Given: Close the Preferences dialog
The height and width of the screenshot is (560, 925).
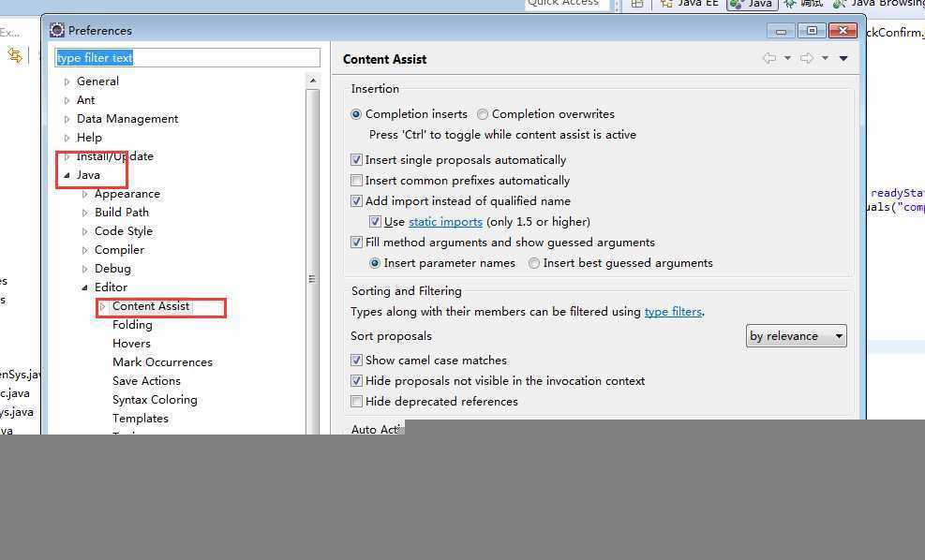Looking at the screenshot, I should [843, 31].
